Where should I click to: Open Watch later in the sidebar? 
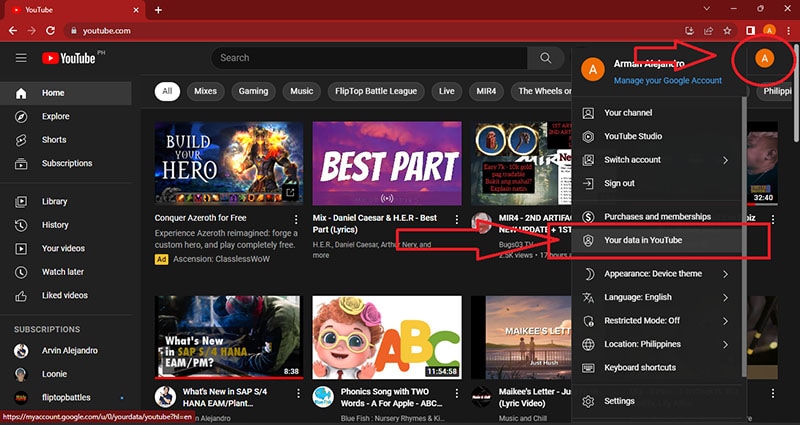66,272
